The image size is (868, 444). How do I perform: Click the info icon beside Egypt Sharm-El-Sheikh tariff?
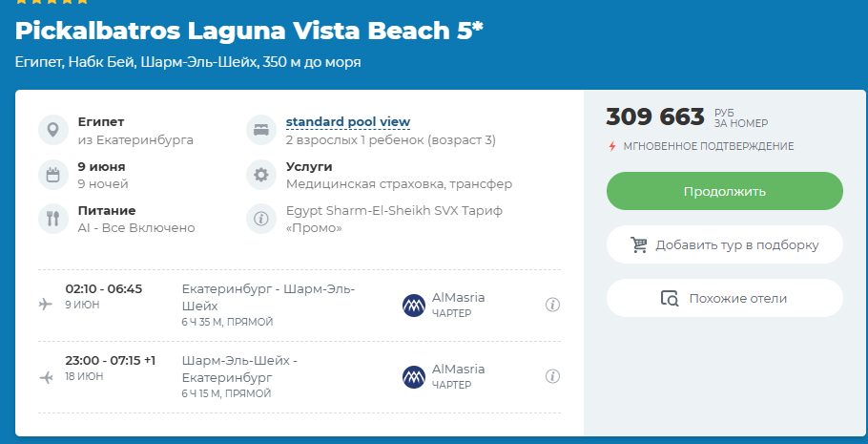pos(259,219)
